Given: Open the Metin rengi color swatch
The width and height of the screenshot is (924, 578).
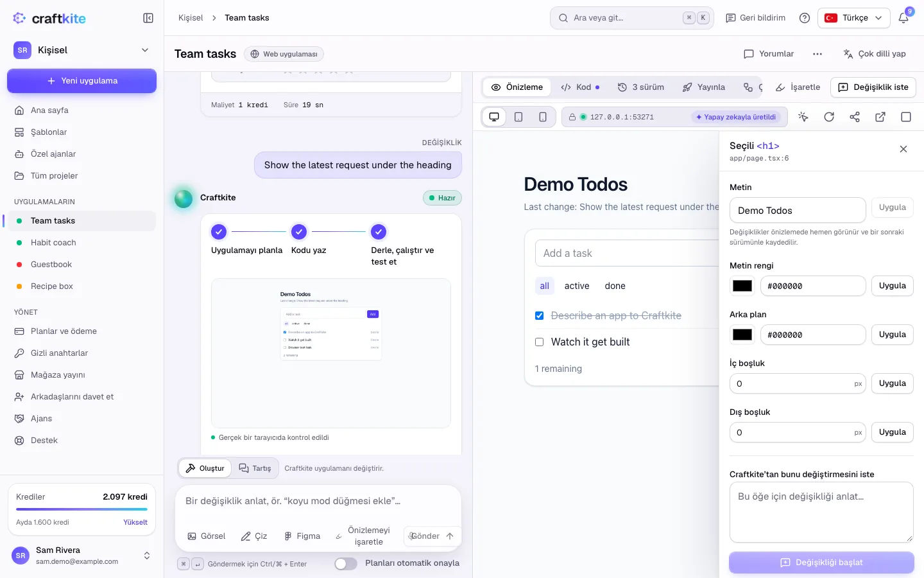Looking at the screenshot, I should (x=742, y=286).
